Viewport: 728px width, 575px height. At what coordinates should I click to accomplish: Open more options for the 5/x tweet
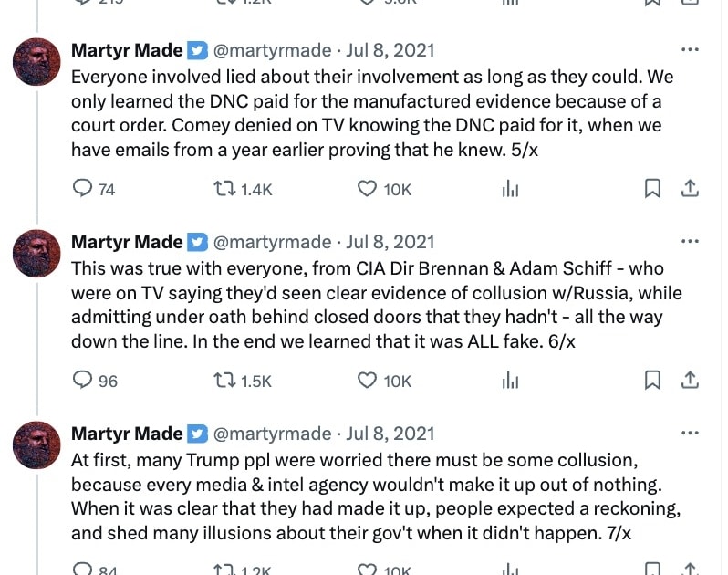tap(691, 50)
